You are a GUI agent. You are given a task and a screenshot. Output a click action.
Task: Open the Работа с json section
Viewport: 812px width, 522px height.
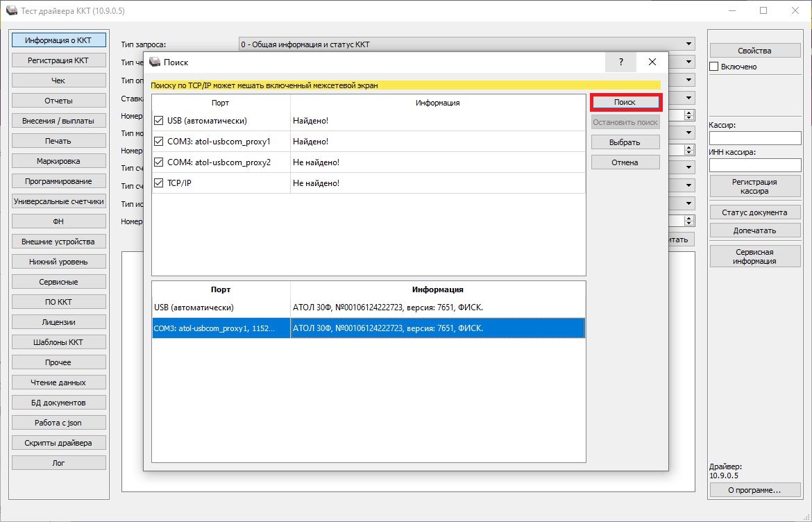coord(58,423)
